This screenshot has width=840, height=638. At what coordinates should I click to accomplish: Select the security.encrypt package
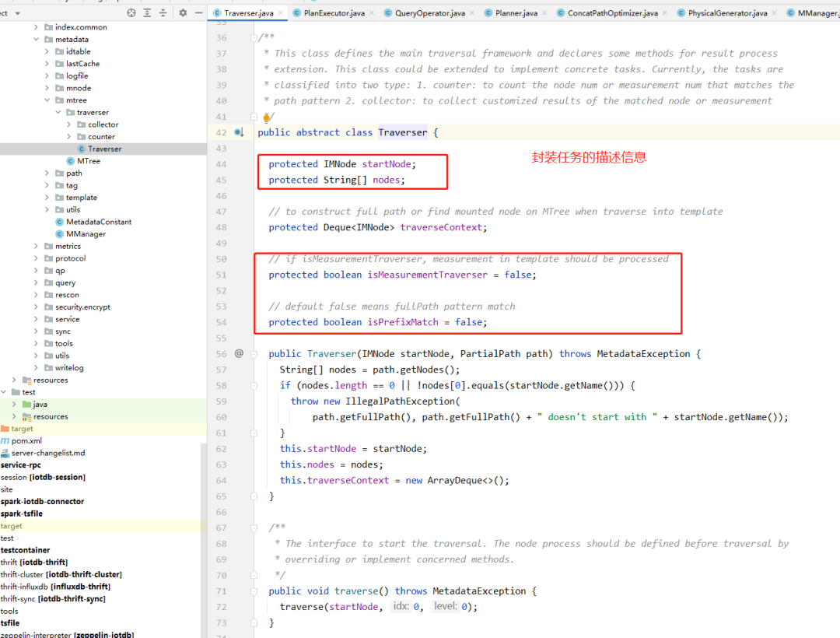click(82, 307)
